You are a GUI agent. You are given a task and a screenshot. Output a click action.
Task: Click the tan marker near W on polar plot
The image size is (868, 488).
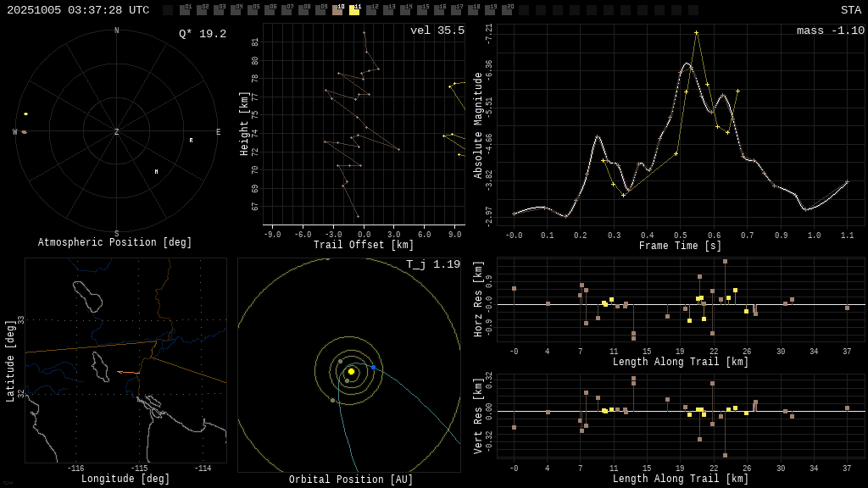click(x=25, y=132)
